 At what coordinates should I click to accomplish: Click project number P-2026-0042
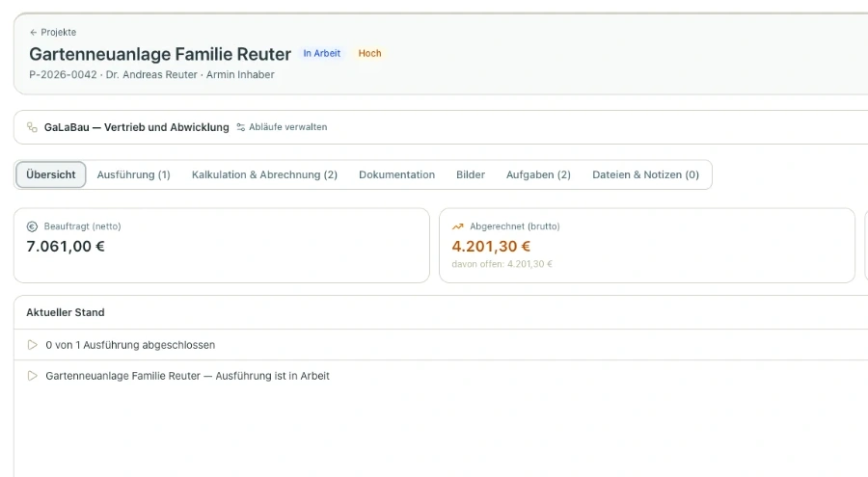tap(63, 75)
